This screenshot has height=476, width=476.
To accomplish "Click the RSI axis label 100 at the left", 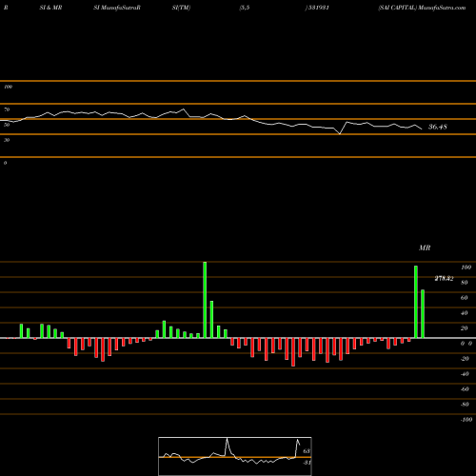I will tap(8, 87).
